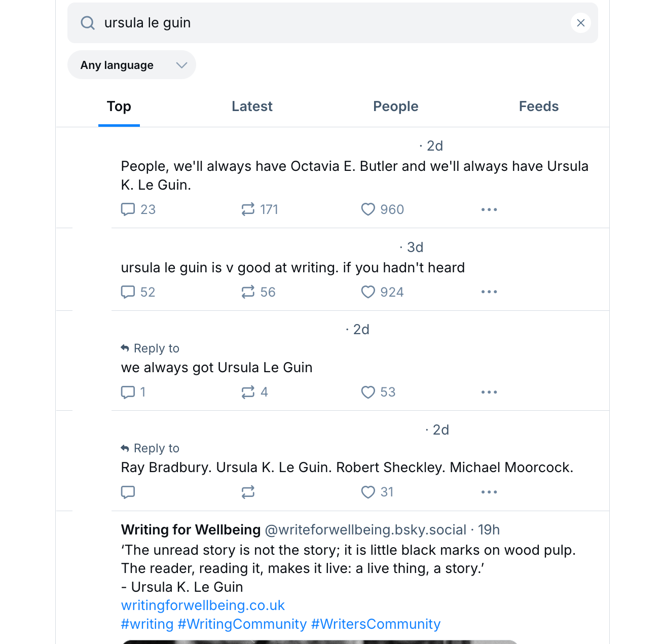The image size is (664, 644).
Task: Click into the search field containing 'ursula le guin'
Action: point(333,23)
